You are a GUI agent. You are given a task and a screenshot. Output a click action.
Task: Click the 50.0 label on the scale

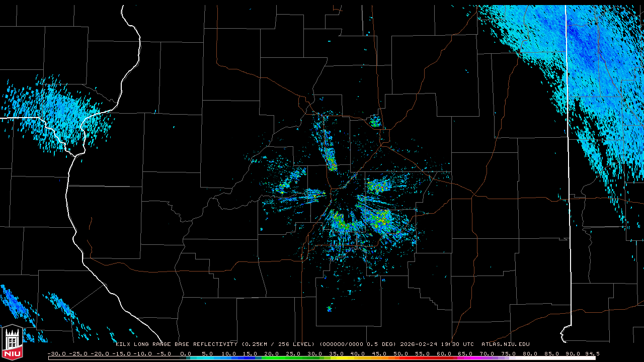401,353
